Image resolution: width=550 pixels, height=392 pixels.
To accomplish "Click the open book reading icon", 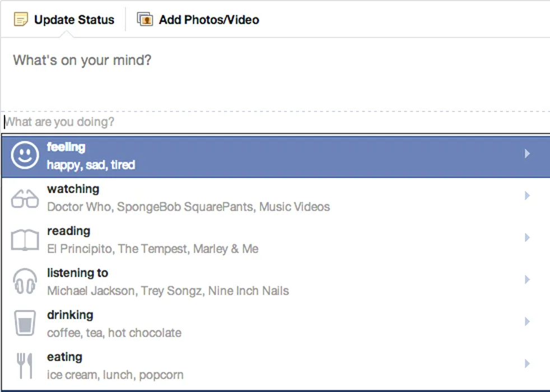I will click(25, 240).
